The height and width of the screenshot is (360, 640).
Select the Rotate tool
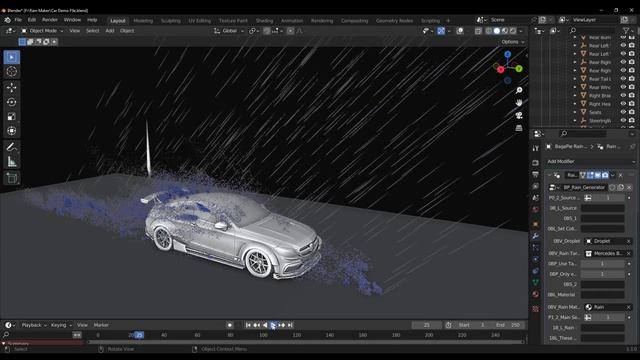(x=11, y=102)
